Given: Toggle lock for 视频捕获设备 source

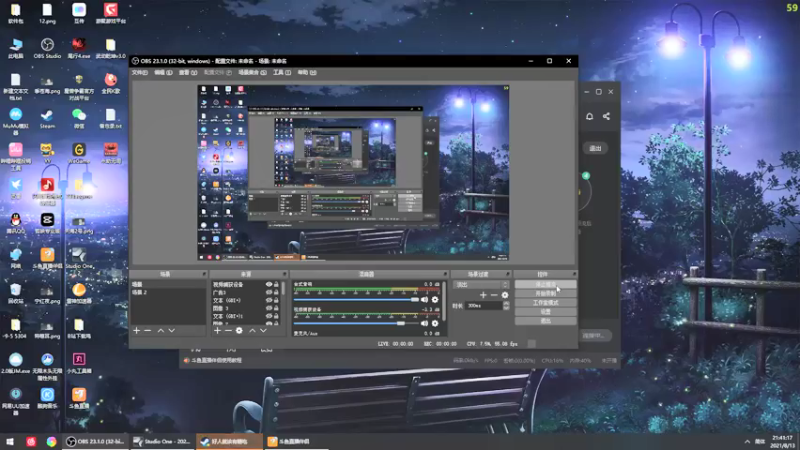Looking at the screenshot, I should pyautogui.click(x=277, y=285).
